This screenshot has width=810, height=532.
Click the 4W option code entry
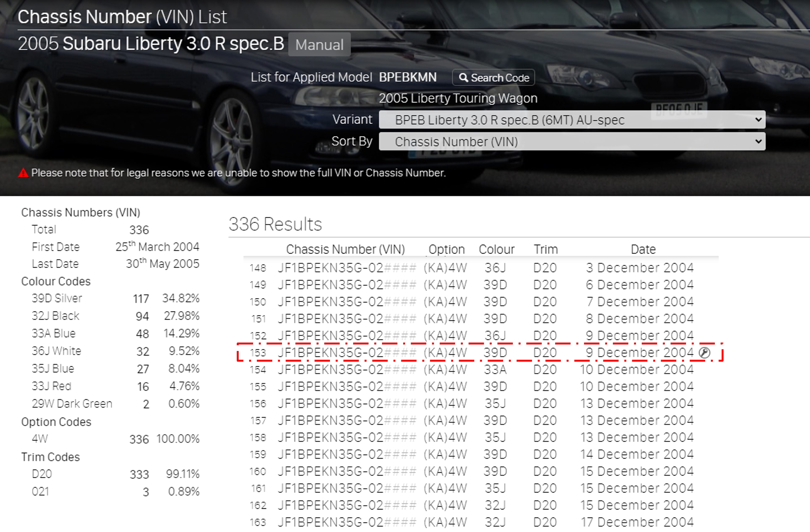(x=40, y=439)
